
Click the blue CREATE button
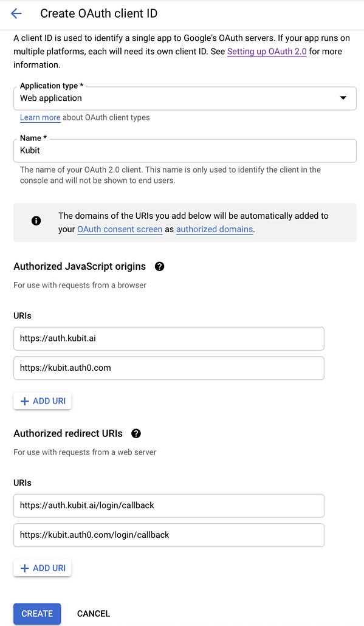37,614
